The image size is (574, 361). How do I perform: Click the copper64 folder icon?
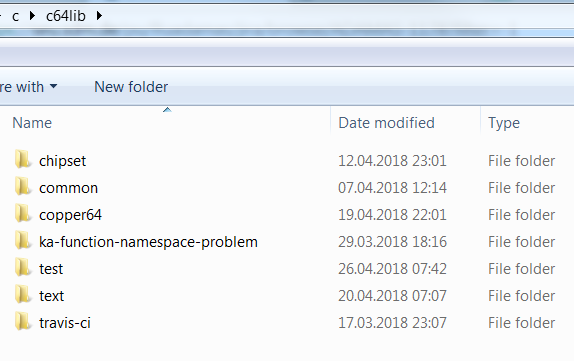coord(23,214)
